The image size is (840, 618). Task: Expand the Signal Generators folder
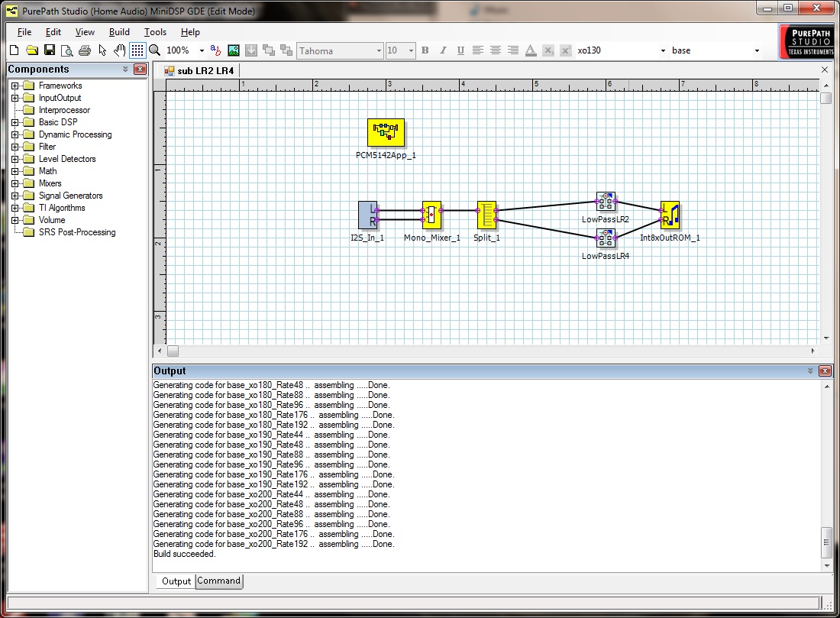pyautogui.click(x=15, y=196)
